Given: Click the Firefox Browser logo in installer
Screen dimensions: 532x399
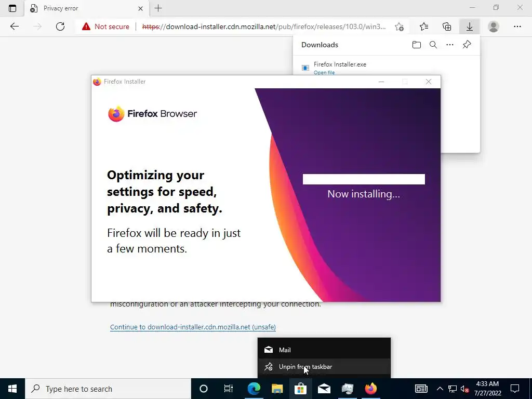Looking at the screenshot, I should click(152, 114).
